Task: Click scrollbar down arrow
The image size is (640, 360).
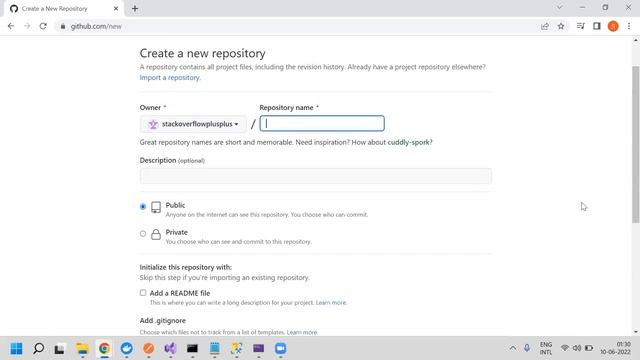Action: (x=636, y=332)
